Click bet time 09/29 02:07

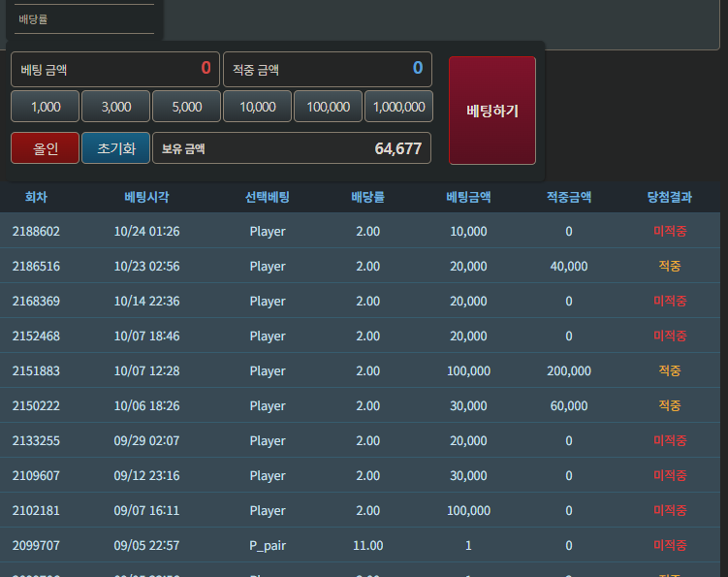point(146,440)
